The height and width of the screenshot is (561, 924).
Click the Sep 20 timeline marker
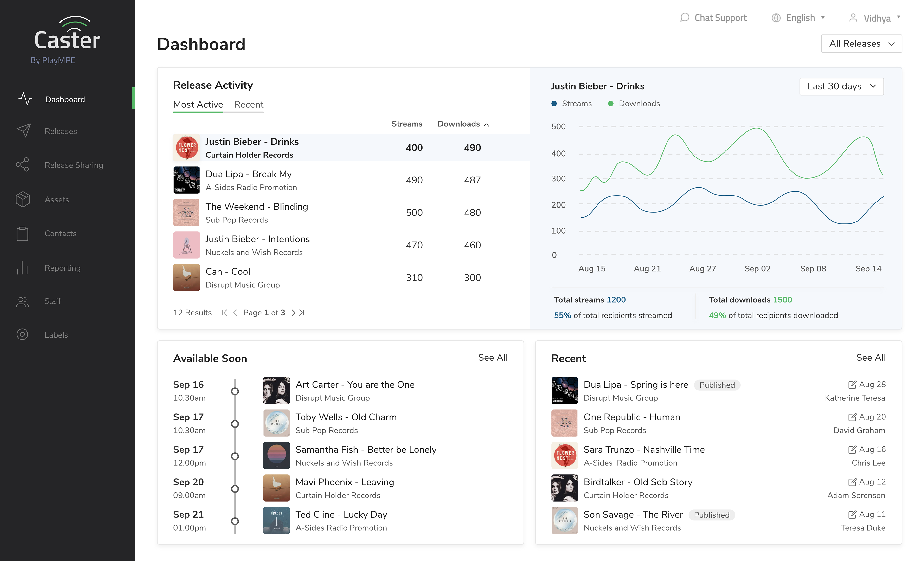235,489
